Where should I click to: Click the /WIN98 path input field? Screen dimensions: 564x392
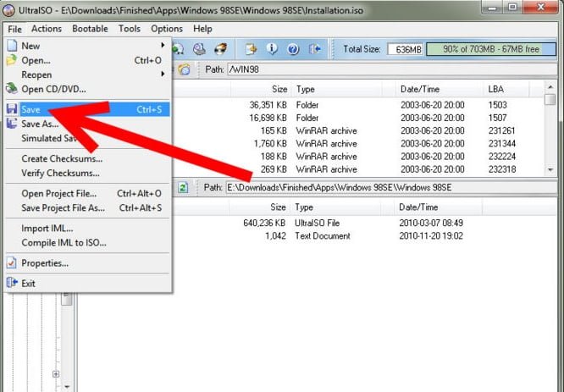tap(381, 69)
